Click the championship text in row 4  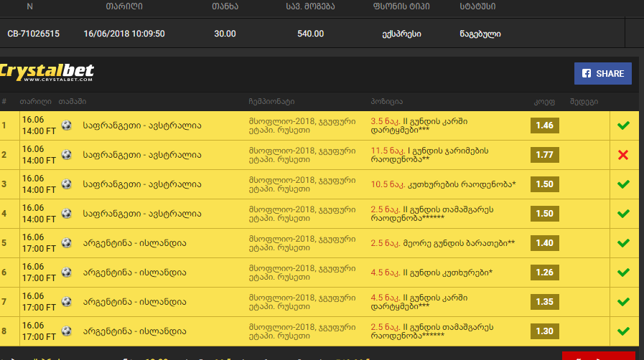[302, 214]
